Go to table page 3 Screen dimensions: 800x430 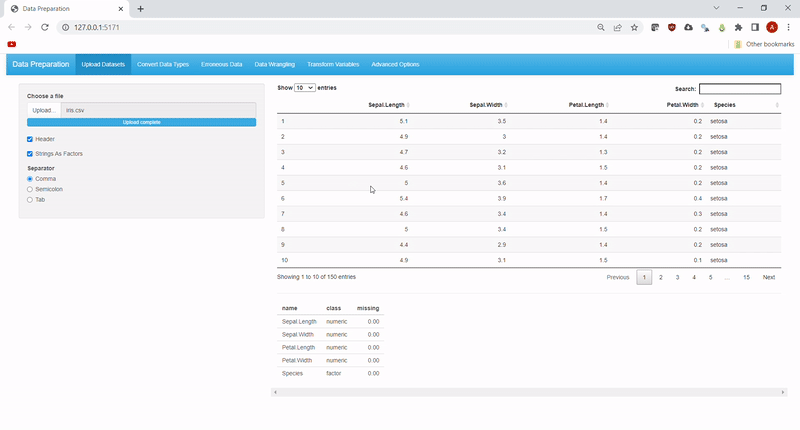point(677,277)
